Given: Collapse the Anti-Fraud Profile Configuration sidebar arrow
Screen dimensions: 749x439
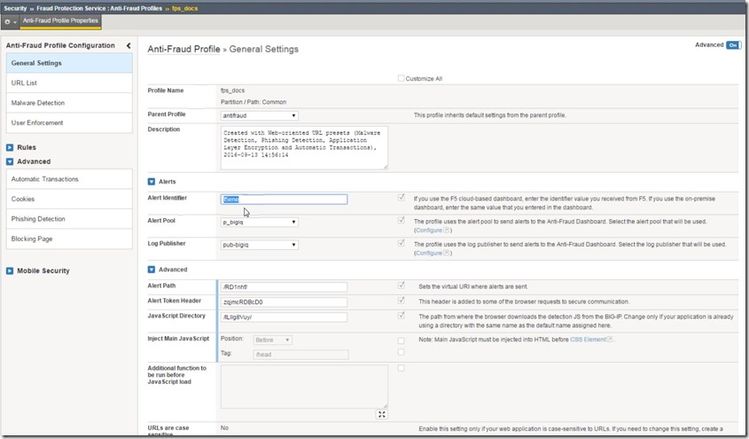Looking at the screenshot, I should [128, 46].
